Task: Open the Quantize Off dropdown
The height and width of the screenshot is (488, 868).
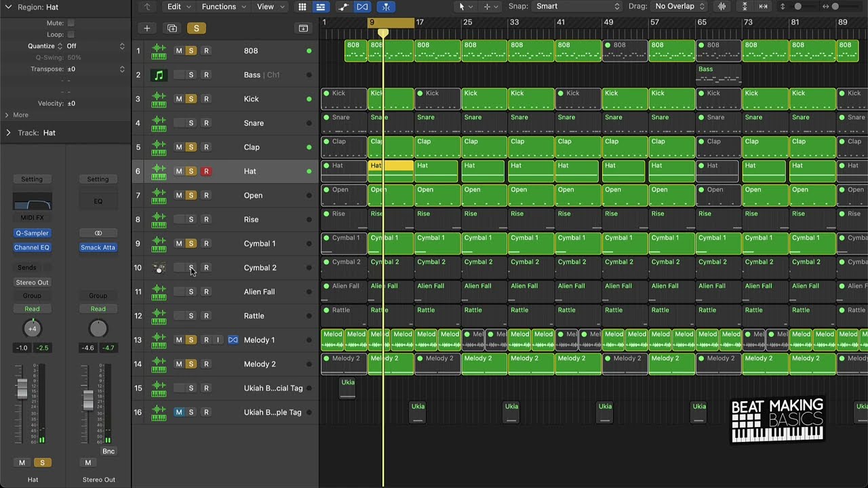Action: [95, 46]
